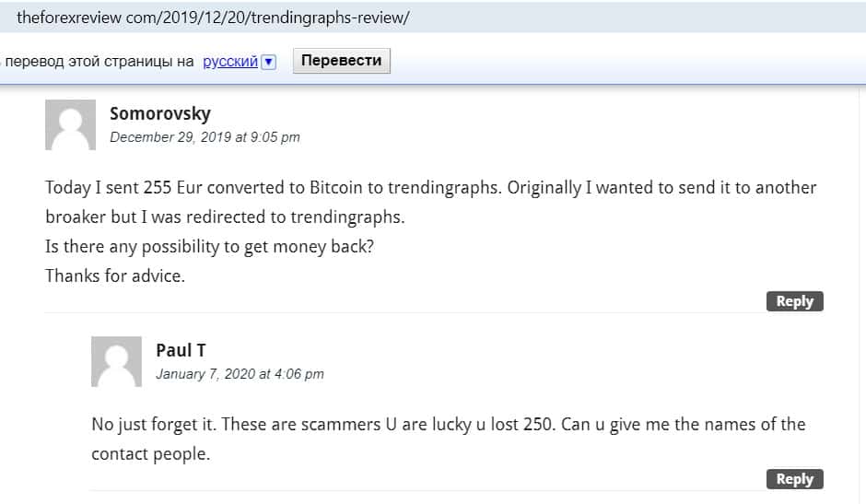Open the December 29, 2019 comment permalink
The height and width of the screenshot is (504, 866).
click(x=205, y=137)
